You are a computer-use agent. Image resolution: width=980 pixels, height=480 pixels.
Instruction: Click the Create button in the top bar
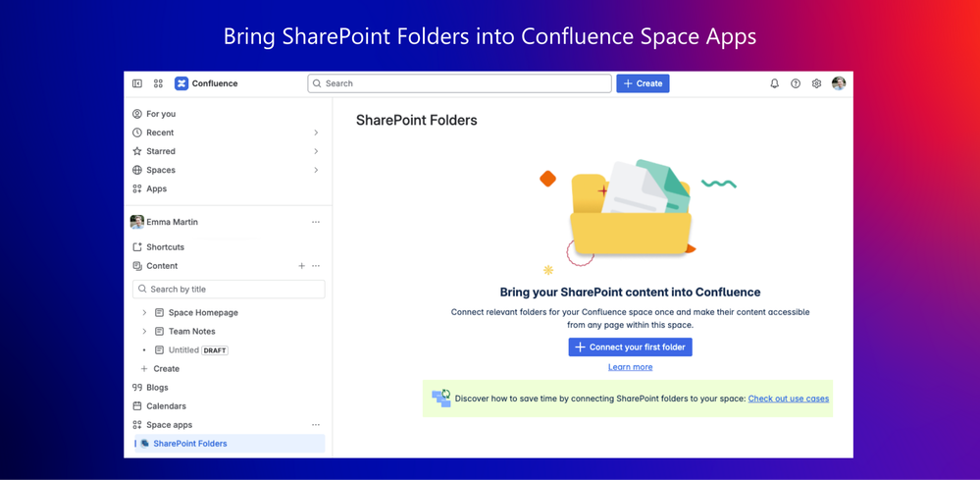pos(643,83)
